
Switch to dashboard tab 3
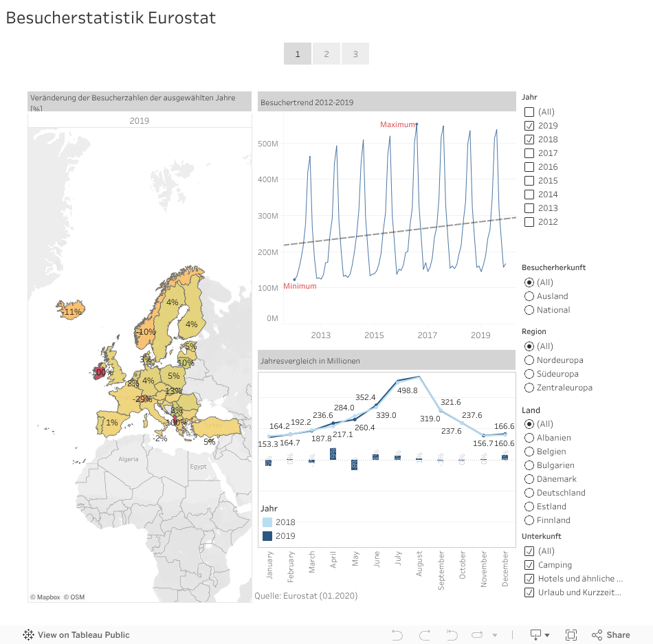355,54
